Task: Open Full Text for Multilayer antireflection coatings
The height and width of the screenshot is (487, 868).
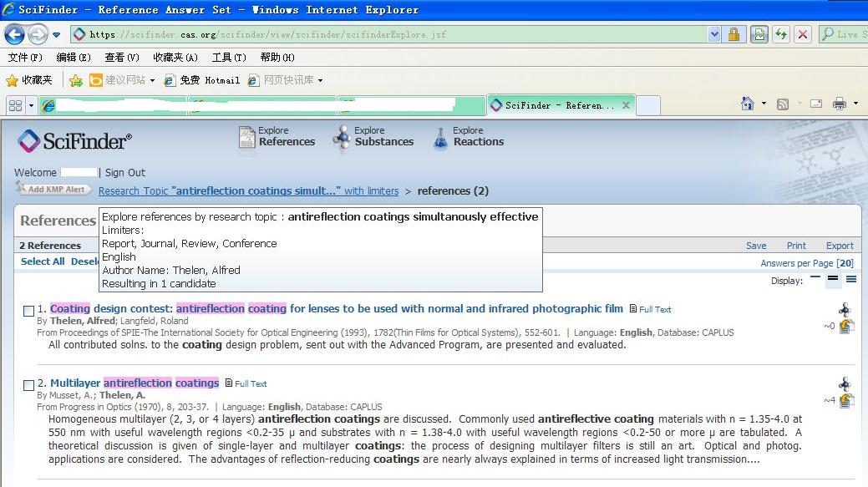Action: point(246,383)
